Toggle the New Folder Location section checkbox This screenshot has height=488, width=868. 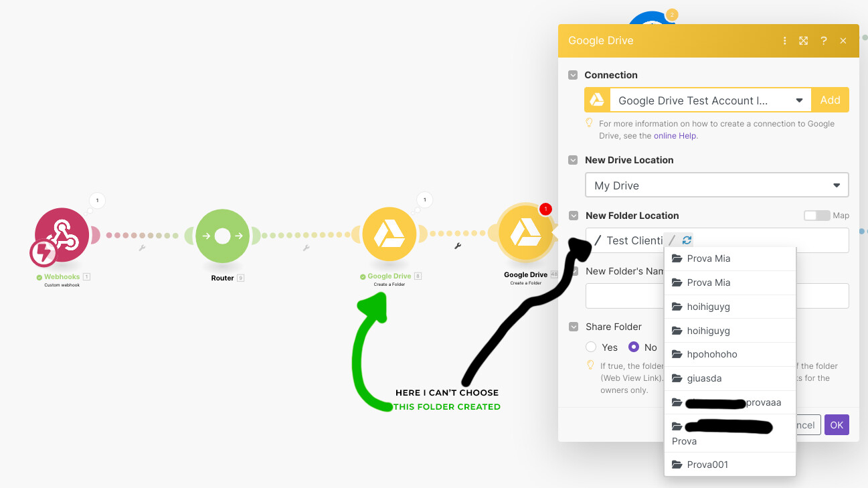(573, 216)
